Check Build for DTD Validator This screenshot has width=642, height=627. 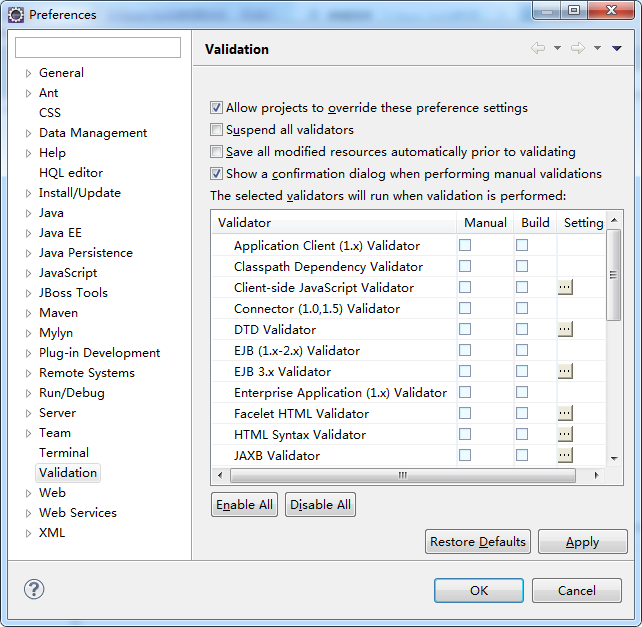[522, 329]
